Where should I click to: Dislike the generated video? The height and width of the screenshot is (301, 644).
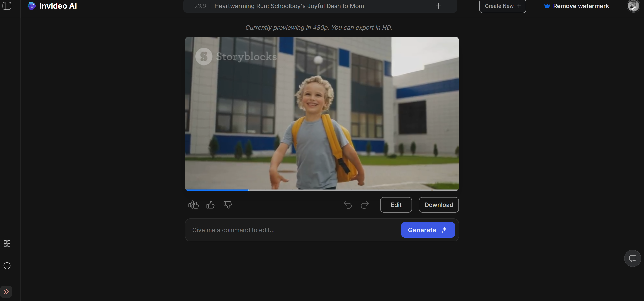227,205
